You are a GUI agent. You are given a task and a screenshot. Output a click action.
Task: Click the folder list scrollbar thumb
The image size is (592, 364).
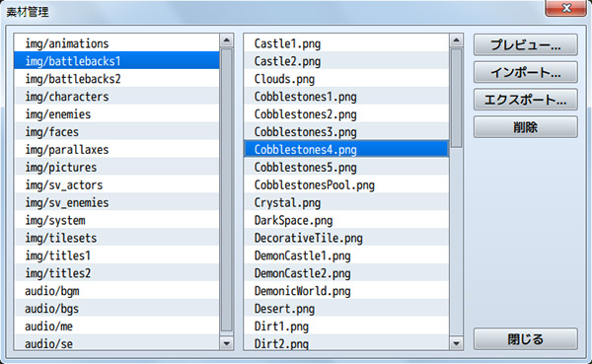coord(227,190)
